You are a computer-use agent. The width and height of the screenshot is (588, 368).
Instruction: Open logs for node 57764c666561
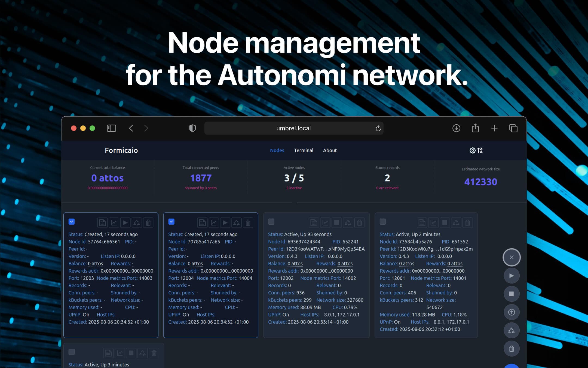pyautogui.click(x=102, y=222)
